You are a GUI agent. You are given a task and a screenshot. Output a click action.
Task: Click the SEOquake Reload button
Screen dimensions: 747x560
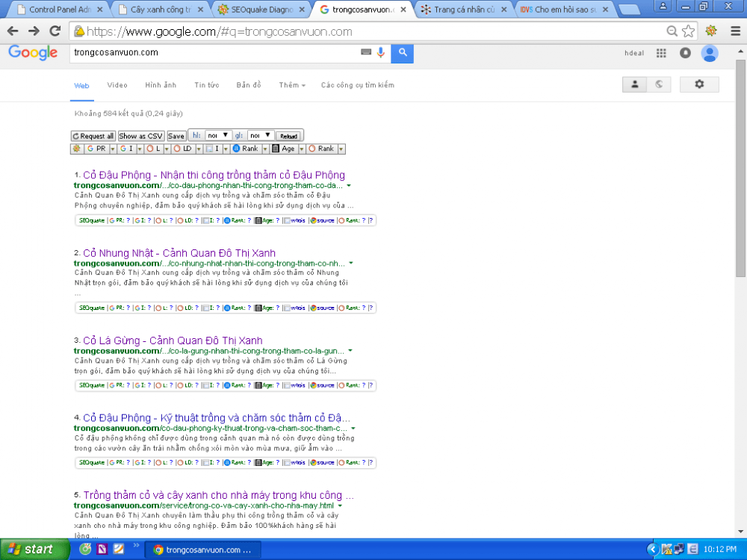(288, 136)
